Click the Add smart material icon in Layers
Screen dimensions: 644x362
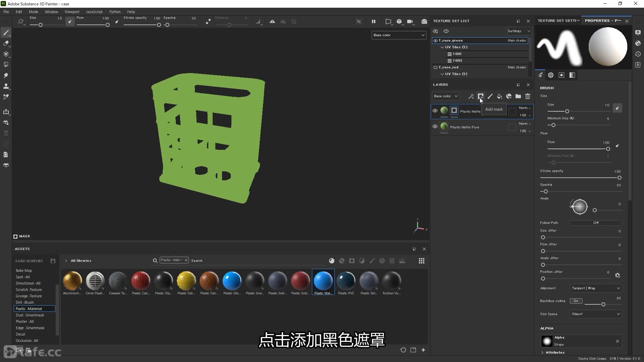pos(509,96)
